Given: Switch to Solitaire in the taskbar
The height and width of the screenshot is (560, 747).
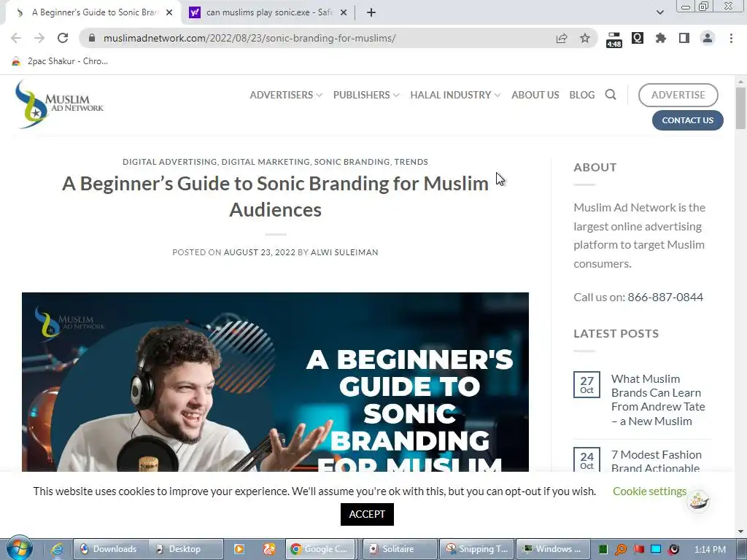Looking at the screenshot, I should tap(400, 549).
